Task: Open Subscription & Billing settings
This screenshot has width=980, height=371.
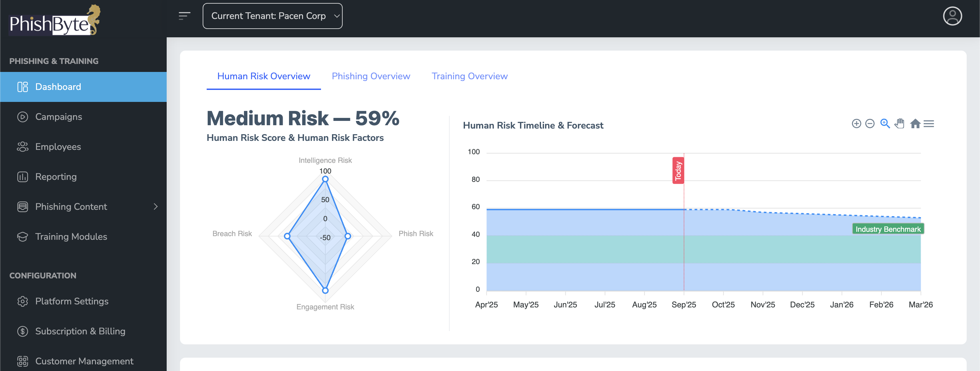Action: click(80, 331)
